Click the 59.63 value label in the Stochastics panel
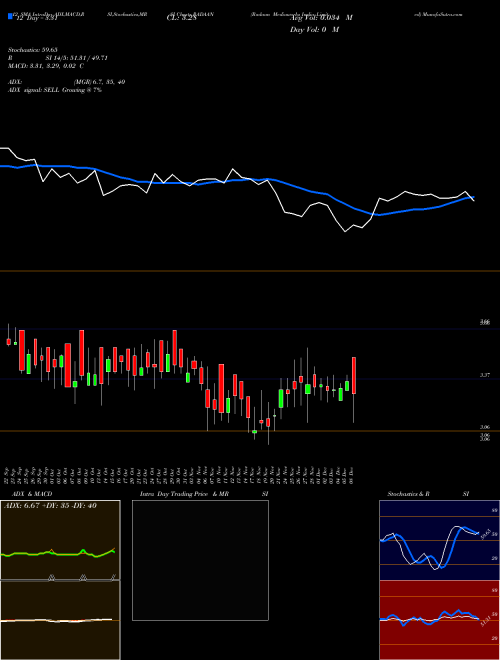 click(x=484, y=534)
